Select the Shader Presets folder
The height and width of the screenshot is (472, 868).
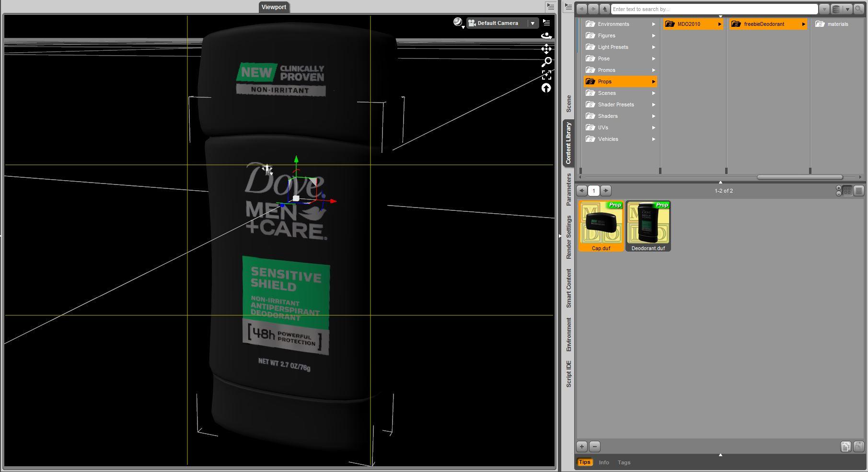click(x=620, y=104)
